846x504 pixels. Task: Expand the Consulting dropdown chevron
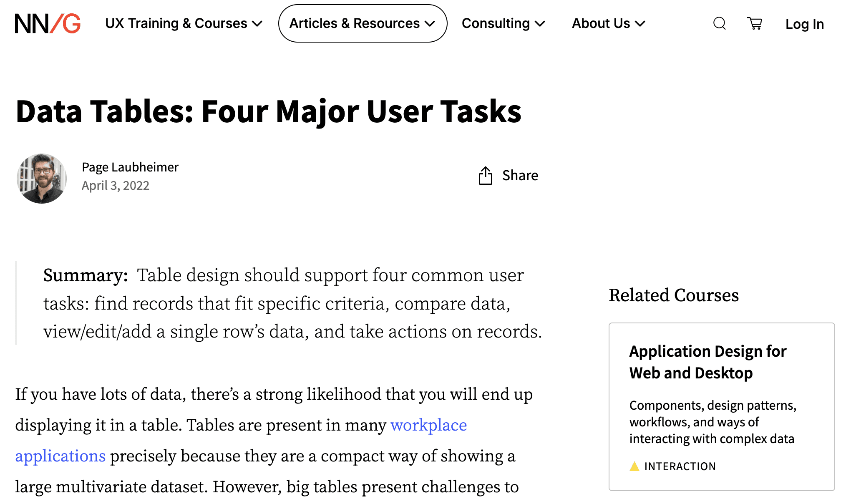pos(540,24)
